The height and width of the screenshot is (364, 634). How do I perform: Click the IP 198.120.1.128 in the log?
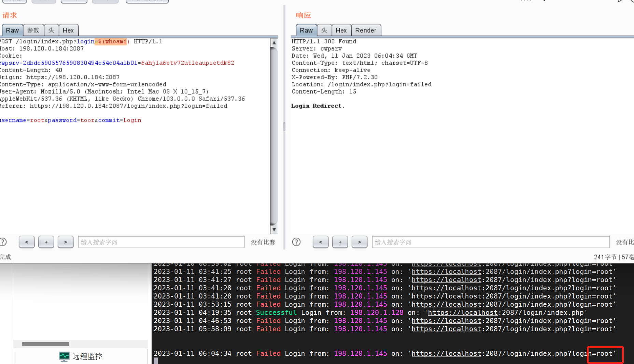[377, 312]
